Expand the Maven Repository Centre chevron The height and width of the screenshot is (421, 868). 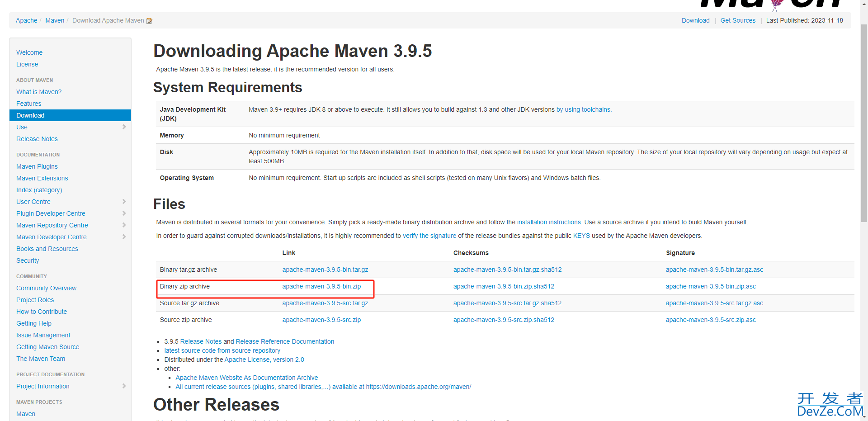click(124, 225)
